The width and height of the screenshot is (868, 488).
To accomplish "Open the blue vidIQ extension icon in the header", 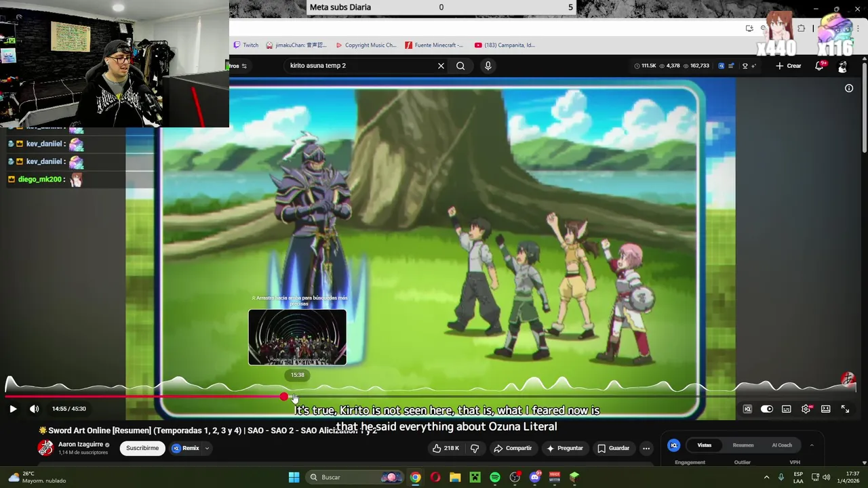I will [x=721, y=66].
